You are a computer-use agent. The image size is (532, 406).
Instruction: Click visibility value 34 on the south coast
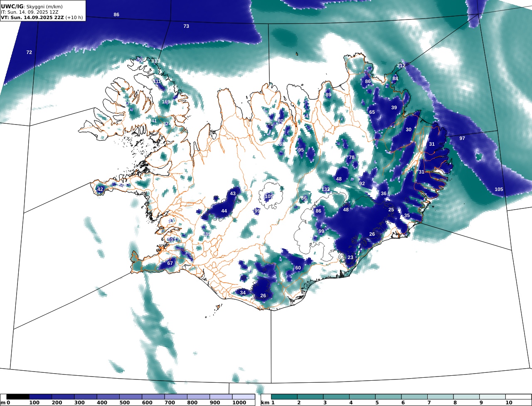click(243, 293)
